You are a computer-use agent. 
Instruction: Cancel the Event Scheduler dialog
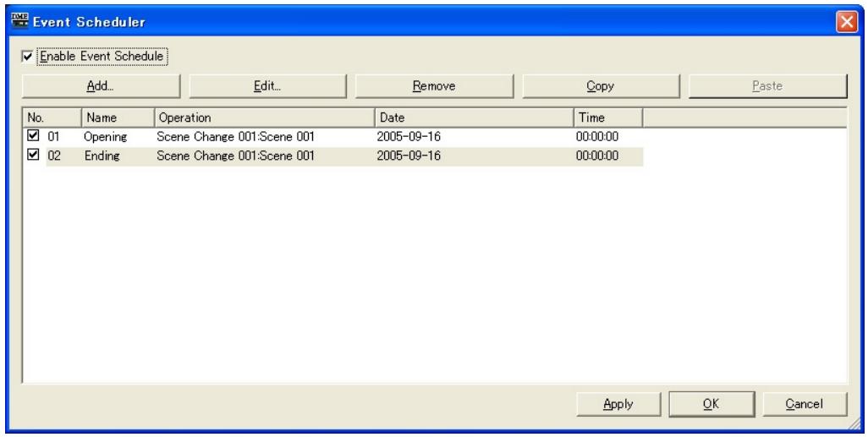tap(805, 404)
